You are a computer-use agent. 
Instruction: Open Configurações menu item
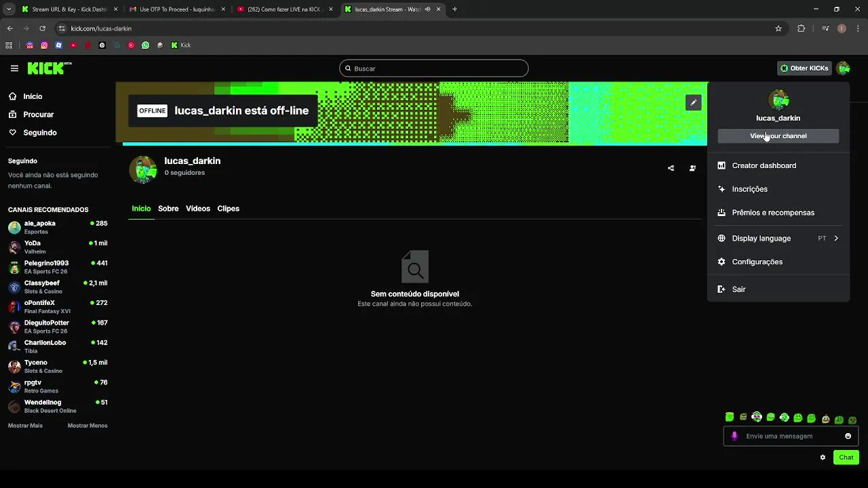[778, 262]
